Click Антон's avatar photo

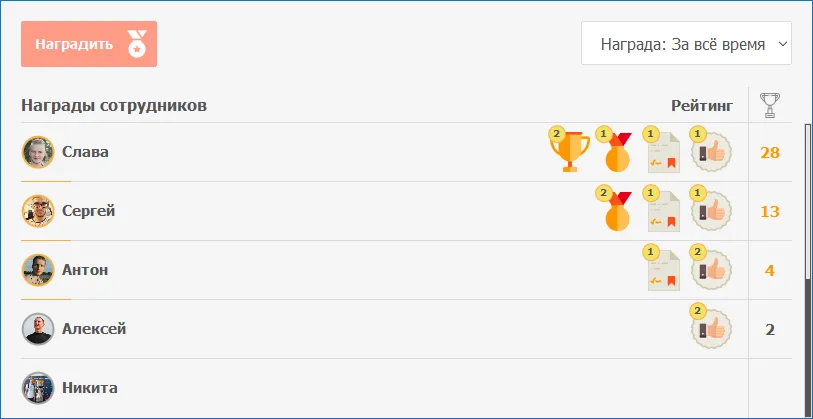click(x=38, y=270)
